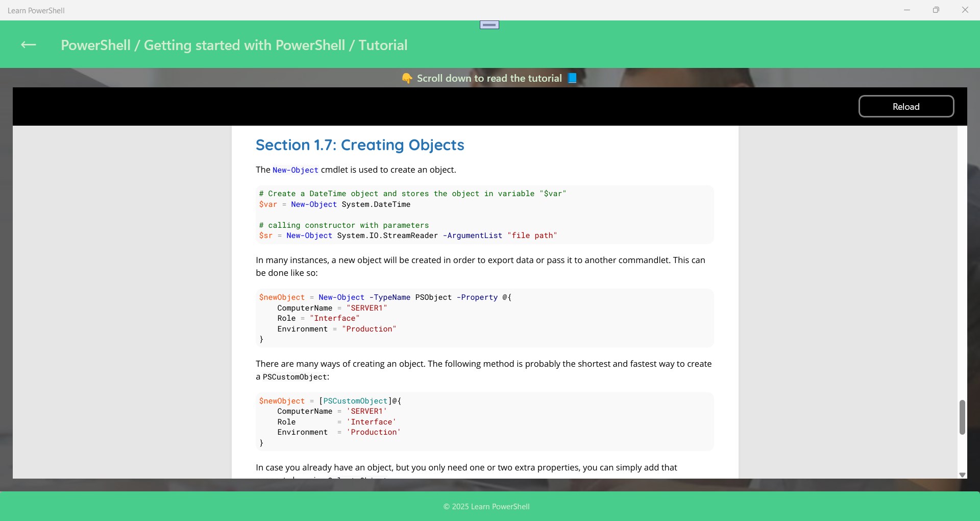
Task: Select the window drag handle at top center
Action: pyautogui.click(x=489, y=24)
